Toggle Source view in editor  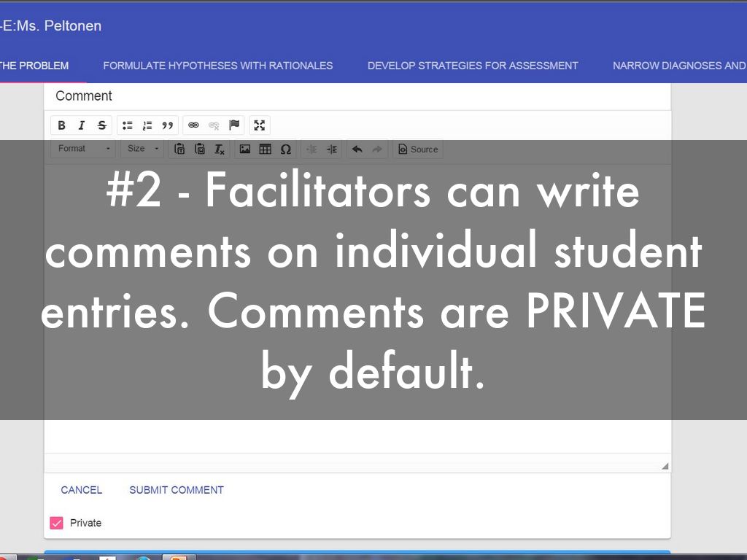(418, 149)
